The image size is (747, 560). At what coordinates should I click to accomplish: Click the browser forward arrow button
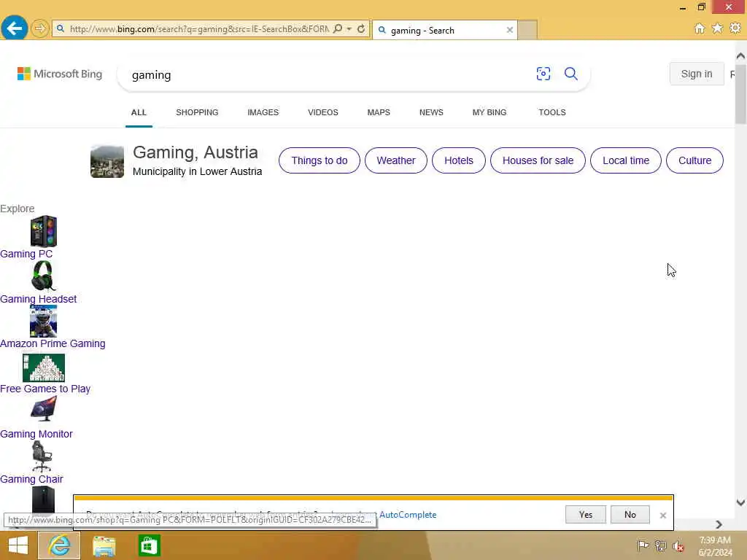[x=39, y=29]
